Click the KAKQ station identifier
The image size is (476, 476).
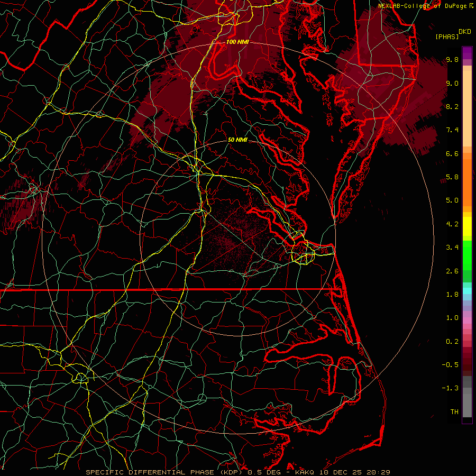(x=305, y=472)
